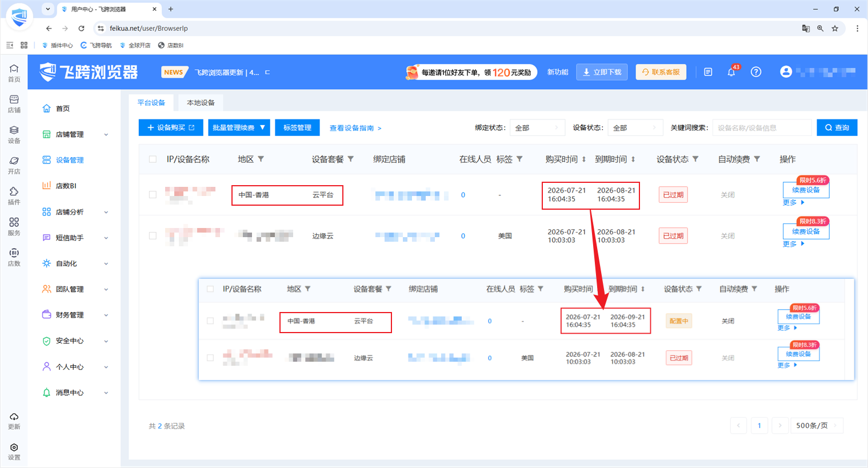The height and width of the screenshot is (468, 868).
Task: Switch to the 本地设备 tab
Action: pyautogui.click(x=201, y=103)
